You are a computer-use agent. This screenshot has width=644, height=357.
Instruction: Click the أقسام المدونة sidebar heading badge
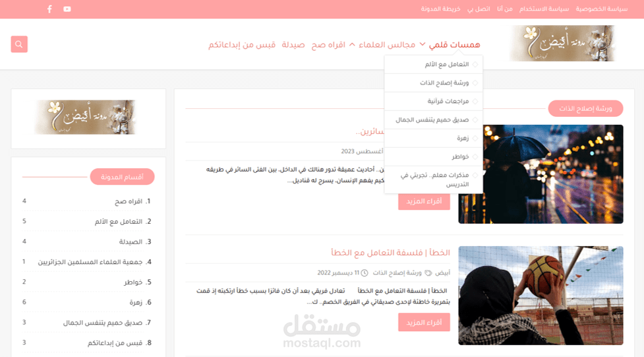tap(123, 177)
